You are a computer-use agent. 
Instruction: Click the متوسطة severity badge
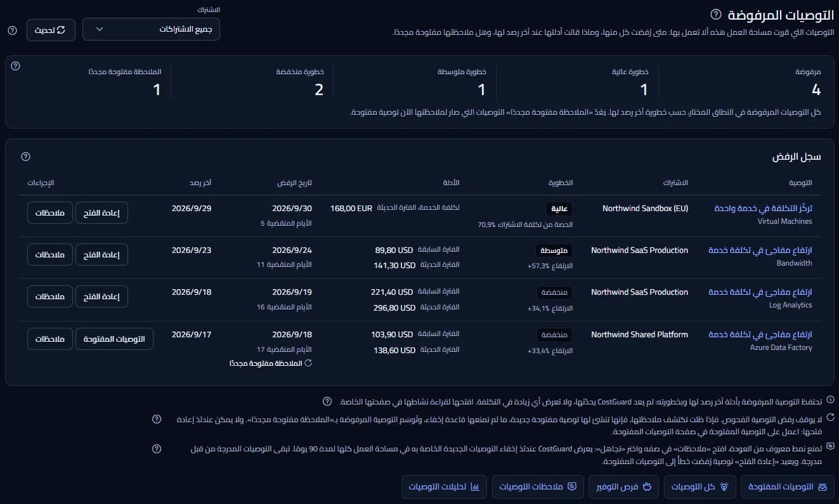[x=554, y=250]
